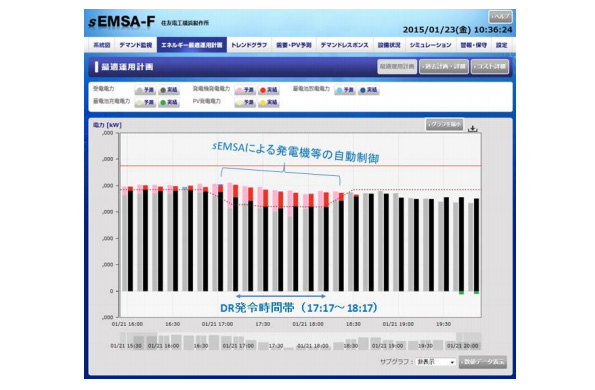Click the 電力 [kW] axis label
The width and height of the screenshot is (595, 390).
pos(107,125)
